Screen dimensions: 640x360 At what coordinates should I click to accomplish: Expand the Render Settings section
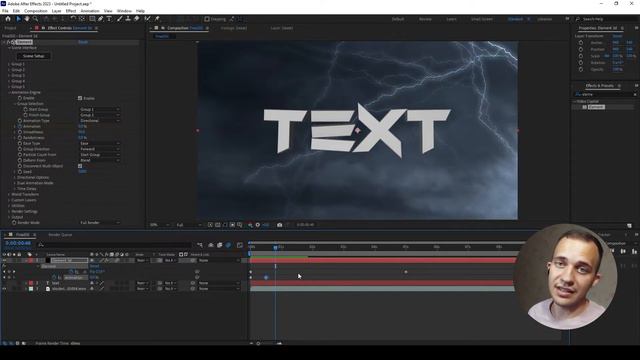[x=9, y=212]
